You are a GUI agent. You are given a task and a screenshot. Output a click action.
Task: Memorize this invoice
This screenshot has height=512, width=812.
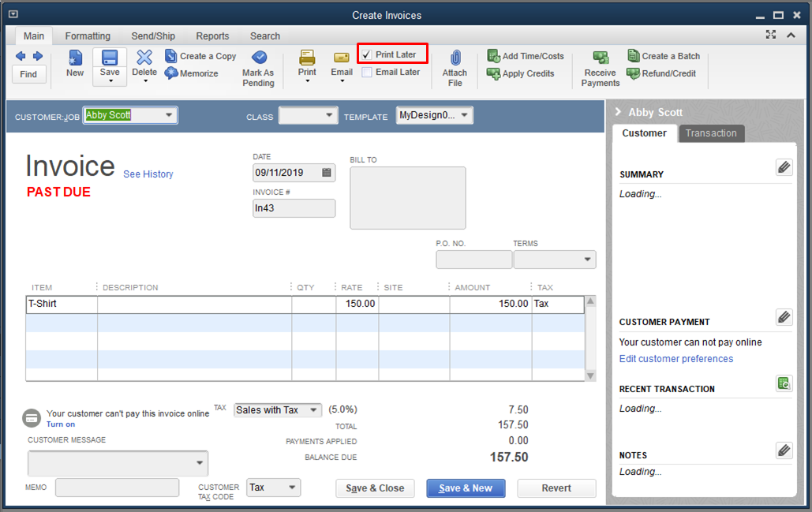pyautogui.click(x=193, y=73)
